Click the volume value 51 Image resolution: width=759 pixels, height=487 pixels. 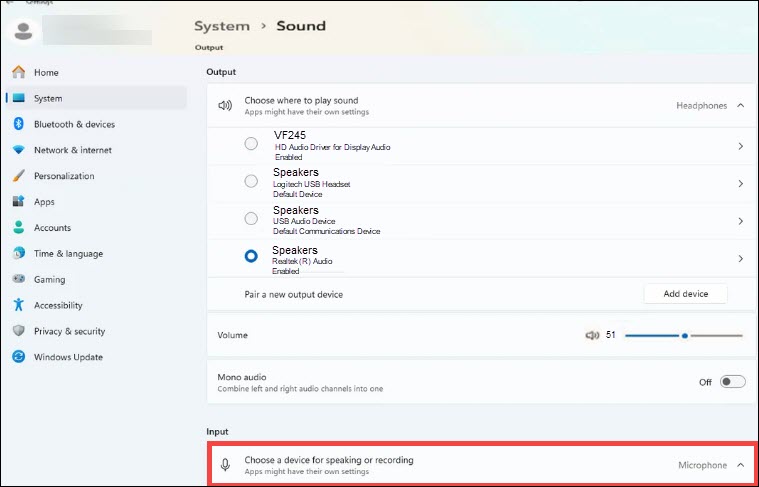tap(610, 335)
